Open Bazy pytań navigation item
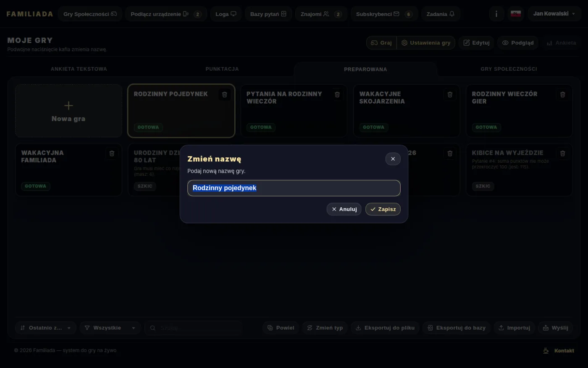This screenshot has height=368, width=588. pyautogui.click(x=268, y=14)
